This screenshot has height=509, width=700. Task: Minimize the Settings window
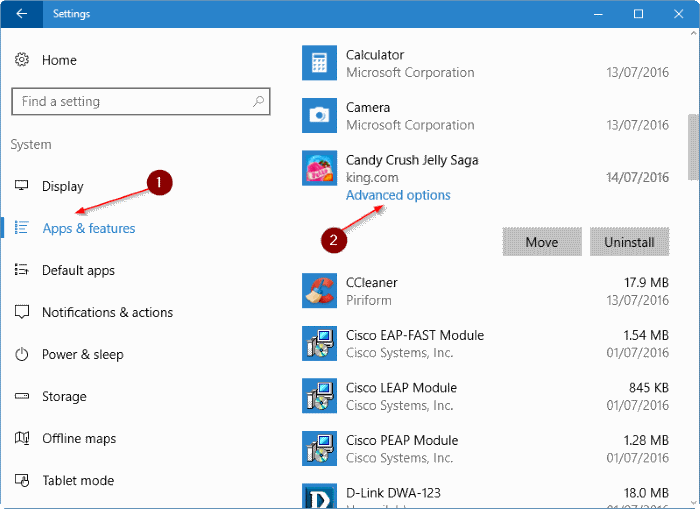point(598,14)
